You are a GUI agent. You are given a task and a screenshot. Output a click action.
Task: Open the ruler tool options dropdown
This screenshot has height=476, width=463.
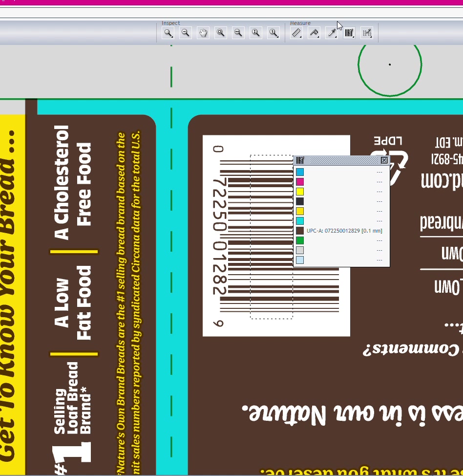point(300,37)
